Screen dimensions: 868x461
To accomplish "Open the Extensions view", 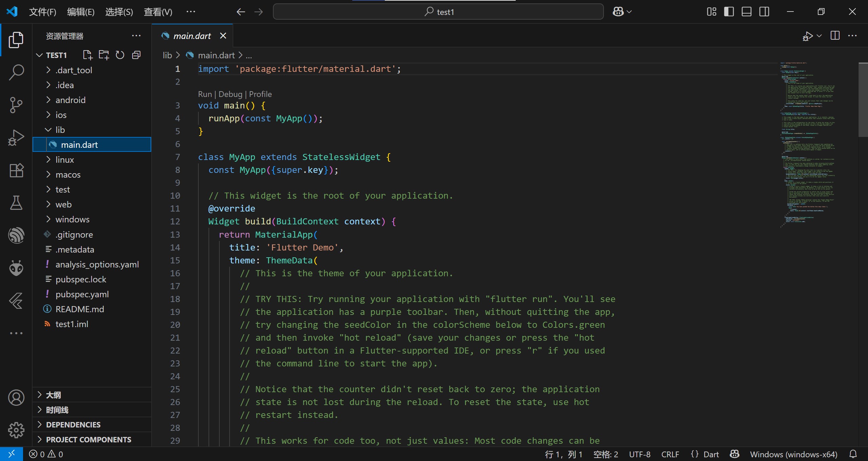I will click(x=16, y=170).
